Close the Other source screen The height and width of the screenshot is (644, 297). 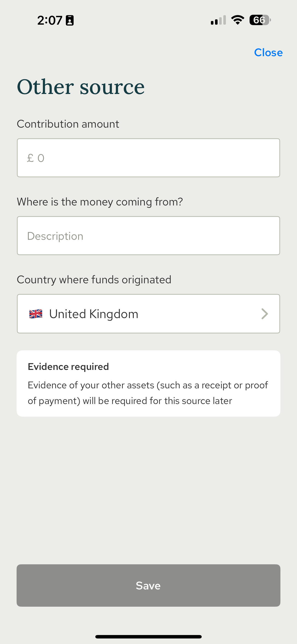268,53
